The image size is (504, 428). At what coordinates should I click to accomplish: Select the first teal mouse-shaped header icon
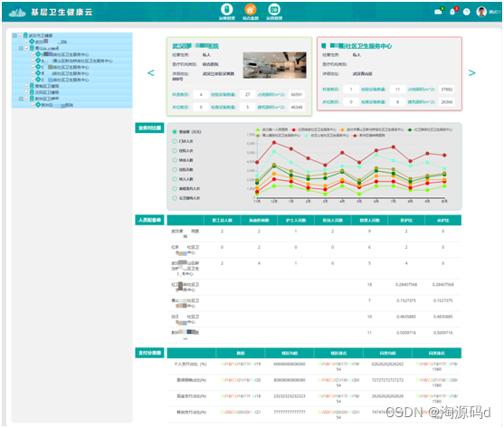pos(226,9)
